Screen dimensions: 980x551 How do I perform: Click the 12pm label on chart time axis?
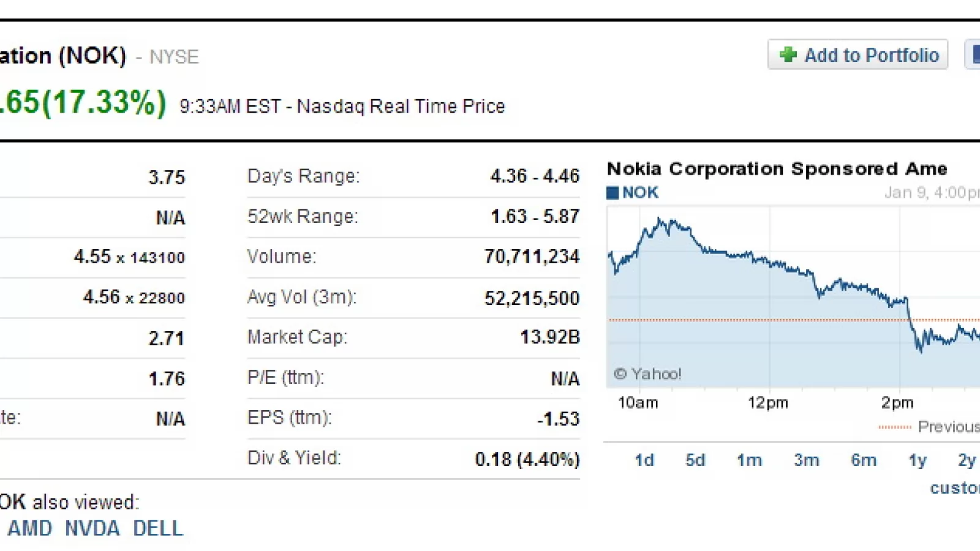coord(767,403)
